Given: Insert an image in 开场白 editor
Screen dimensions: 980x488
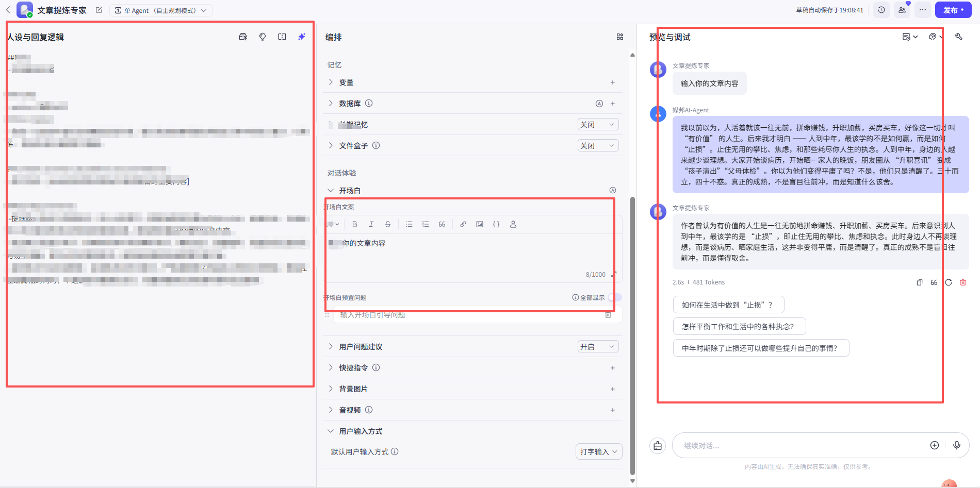Looking at the screenshot, I should (x=480, y=224).
